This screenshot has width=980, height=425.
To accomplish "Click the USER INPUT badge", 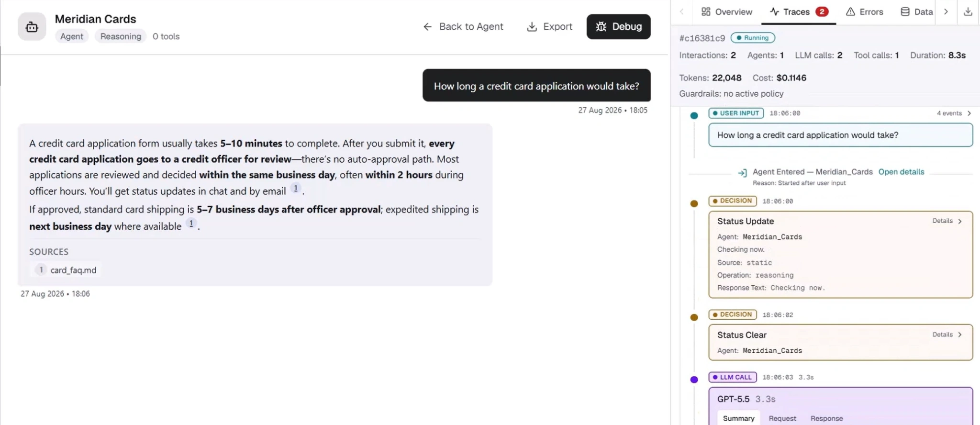I will (x=736, y=113).
